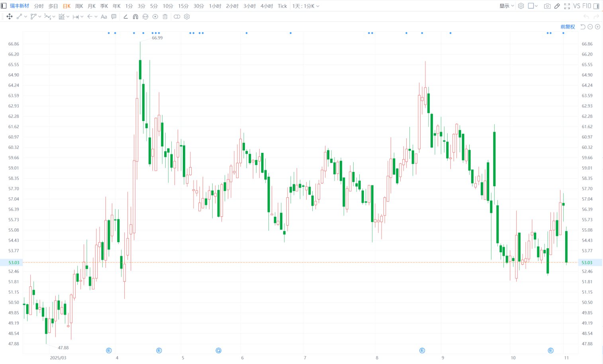Toggle the right sidebar panel icon
The height and width of the screenshot is (364, 603).
click(x=596, y=6)
